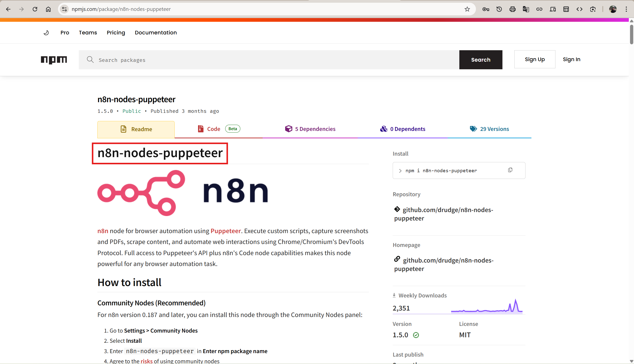Click the link chain extension icon
634x364 pixels.
coord(539,9)
